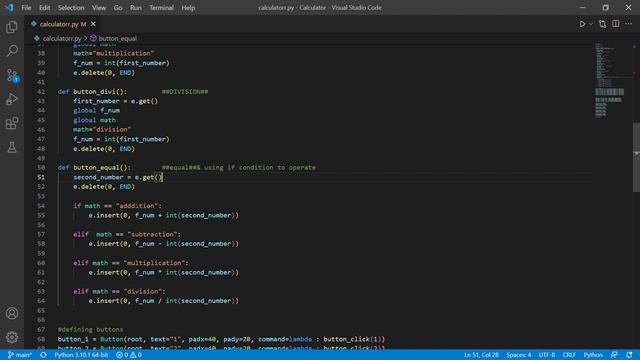
Task: Open the File menu
Action: tap(26, 8)
